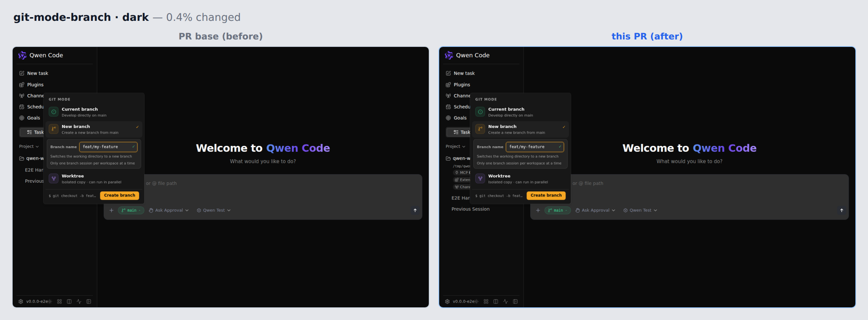Viewport: 868px width, 320px height.
Task: Click v0.0.0-e2e version label in after panel
Action: point(463,301)
